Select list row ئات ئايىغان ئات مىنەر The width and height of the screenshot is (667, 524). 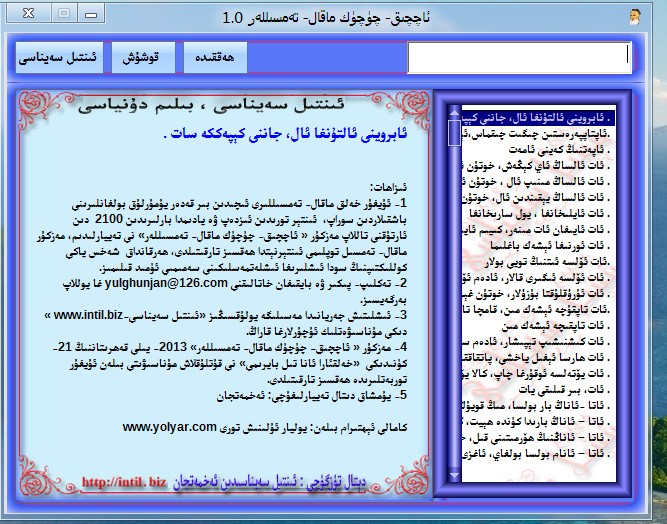[x=539, y=230]
